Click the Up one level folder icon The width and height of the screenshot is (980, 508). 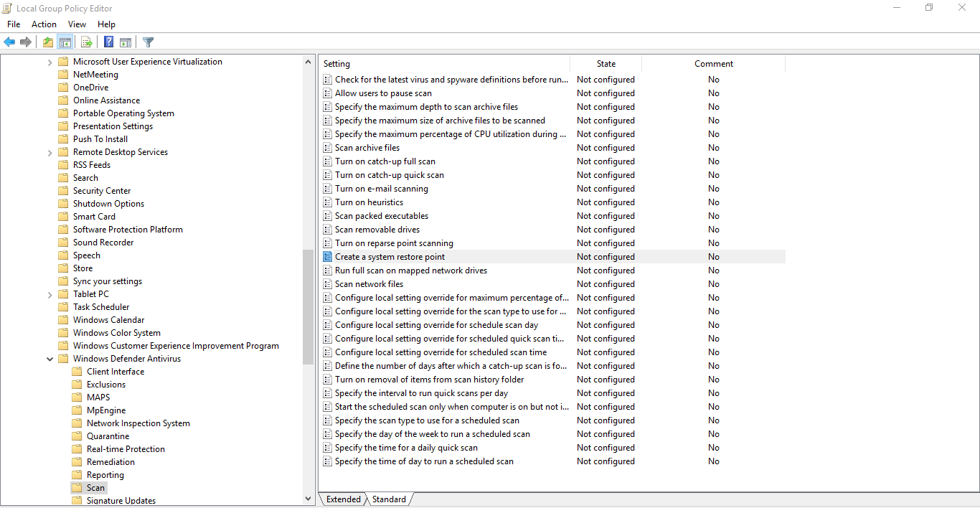[x=47, y=42]
